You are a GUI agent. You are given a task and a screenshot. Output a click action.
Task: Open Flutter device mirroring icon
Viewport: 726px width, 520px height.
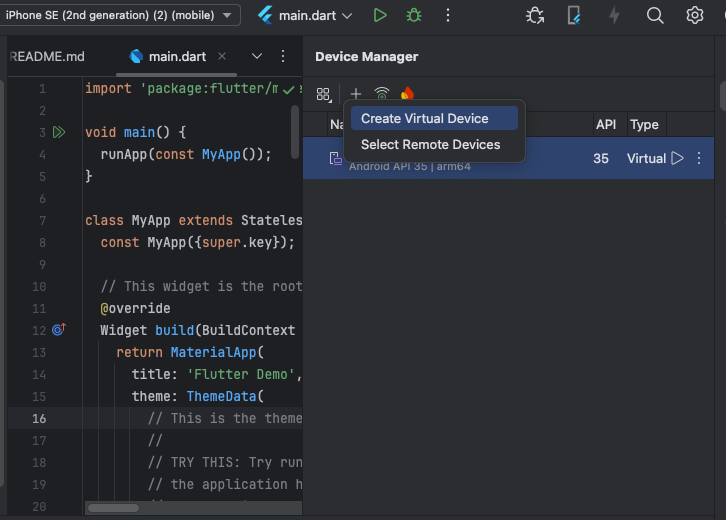tap(574, 15)
